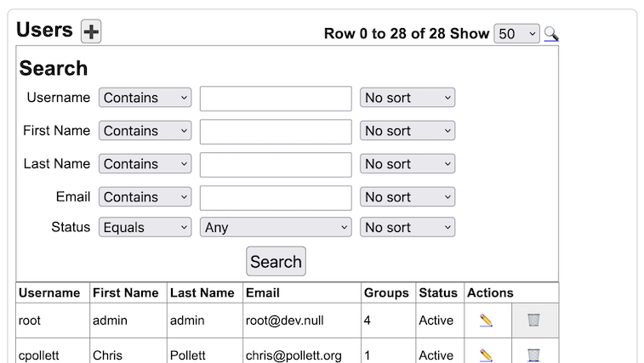Screen dimensions: 644x363
Task: Open Email comparison Contains dropdown
Action: 145,197
